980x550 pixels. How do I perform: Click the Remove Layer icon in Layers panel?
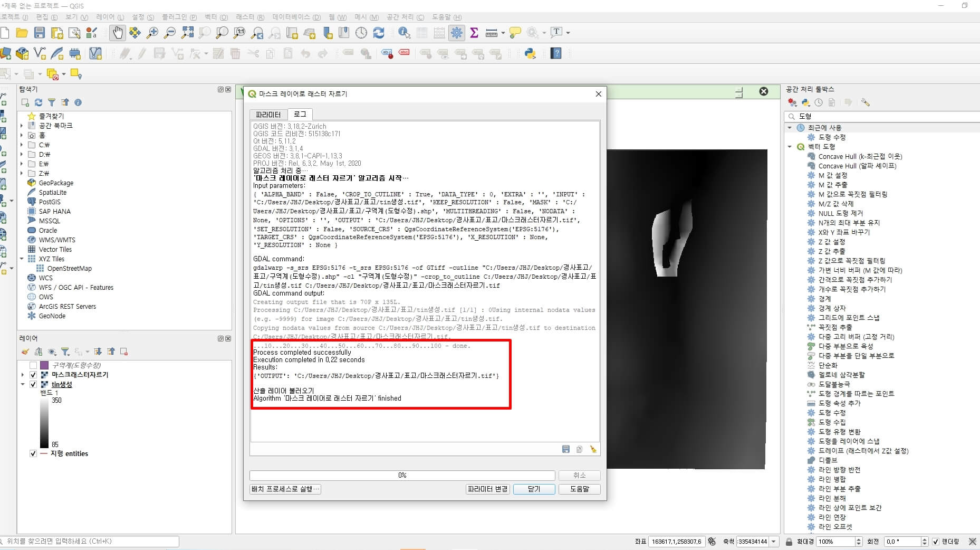click(x=124, y=352)
